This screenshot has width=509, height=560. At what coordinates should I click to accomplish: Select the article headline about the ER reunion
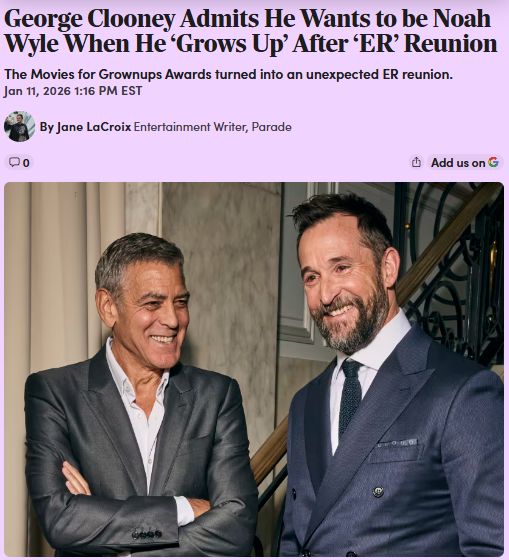[250, 31]
